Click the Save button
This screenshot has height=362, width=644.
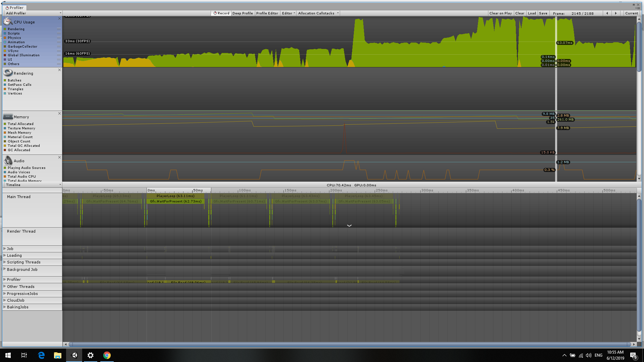coord(543,13)
